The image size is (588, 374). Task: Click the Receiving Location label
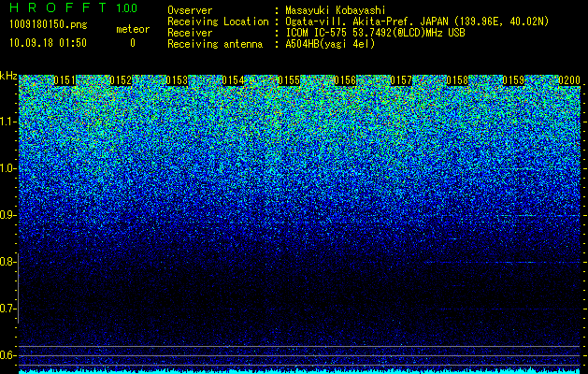tap(218, 22)
